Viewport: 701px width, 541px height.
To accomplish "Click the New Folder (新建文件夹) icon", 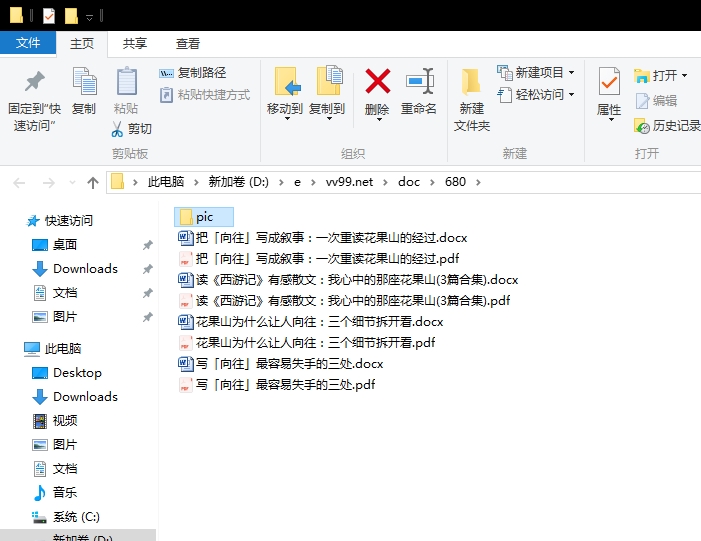I will tap(471, 82).
